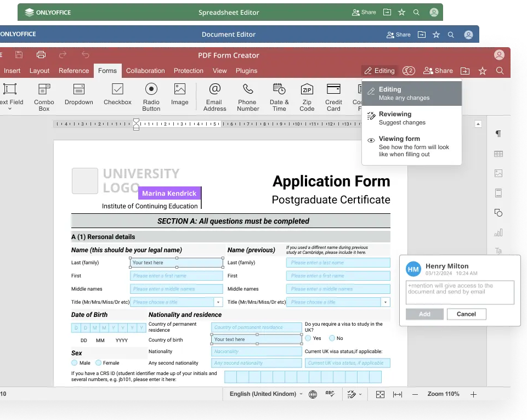The image size is (527, 420).
Task: Insert a Dropdown form field
Action: [x=78, y=94]
